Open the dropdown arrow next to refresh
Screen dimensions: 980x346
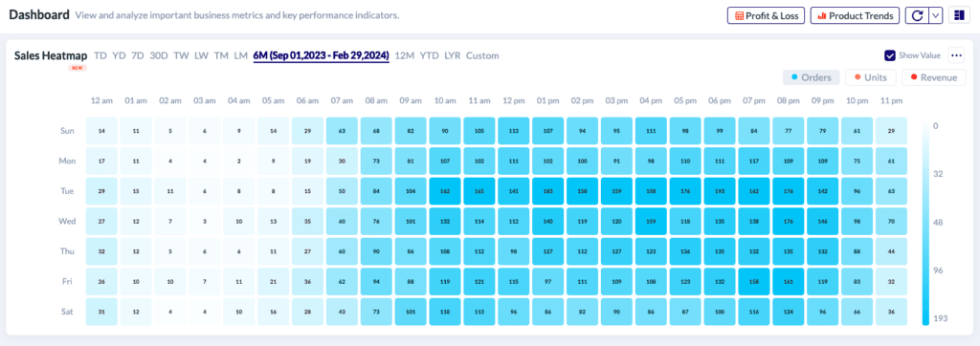(x=936, y=15)
